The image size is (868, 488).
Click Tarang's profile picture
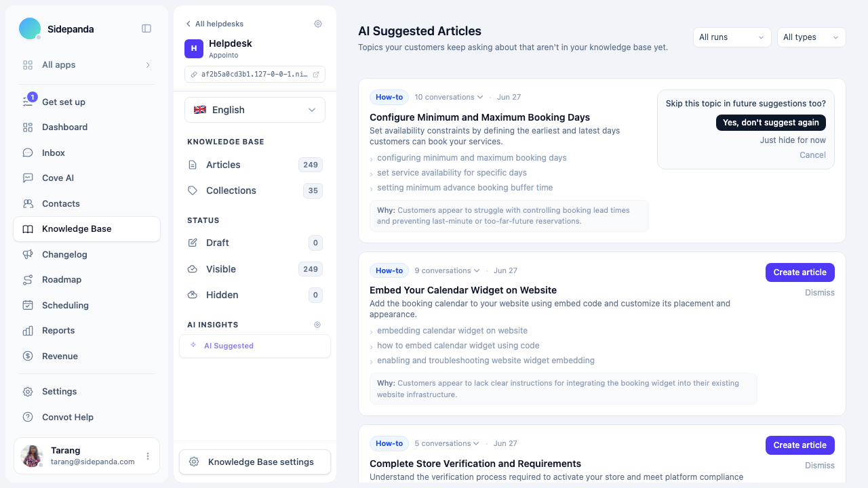[32, 456]
